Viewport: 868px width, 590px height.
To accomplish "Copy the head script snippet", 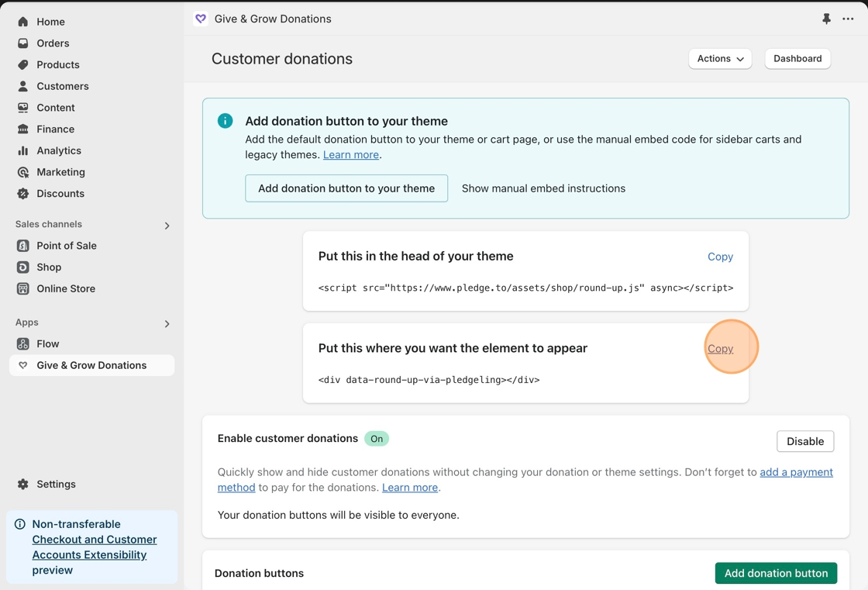I will [720, 257].
